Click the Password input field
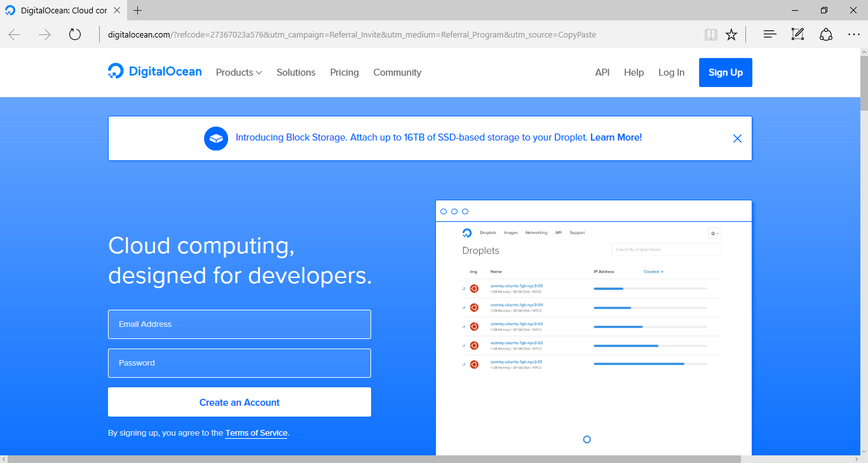 pyautogui.click(x=240, y=363)
